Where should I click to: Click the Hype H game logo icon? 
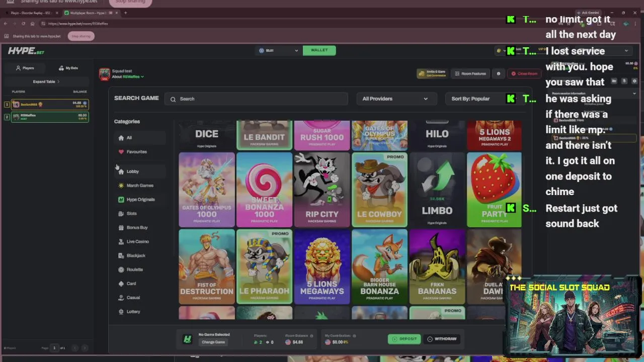pos(187,339)
